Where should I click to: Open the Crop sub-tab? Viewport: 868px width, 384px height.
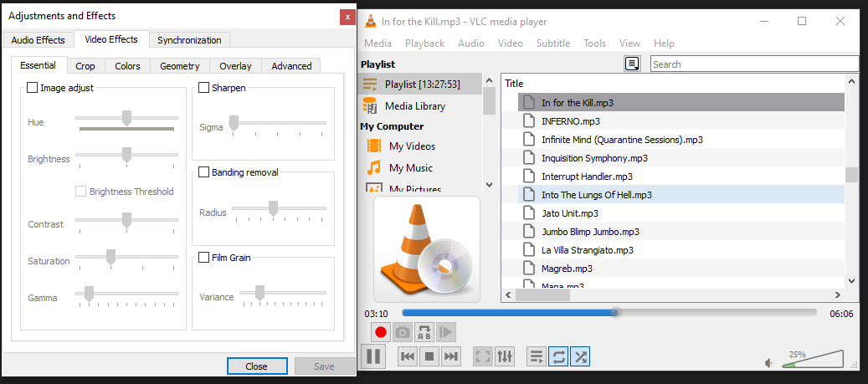point(85,66)
